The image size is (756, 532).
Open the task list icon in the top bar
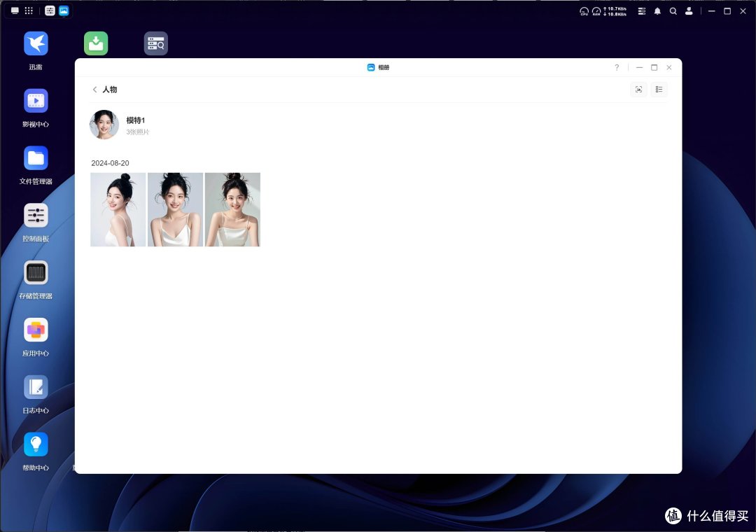[642, 11]
